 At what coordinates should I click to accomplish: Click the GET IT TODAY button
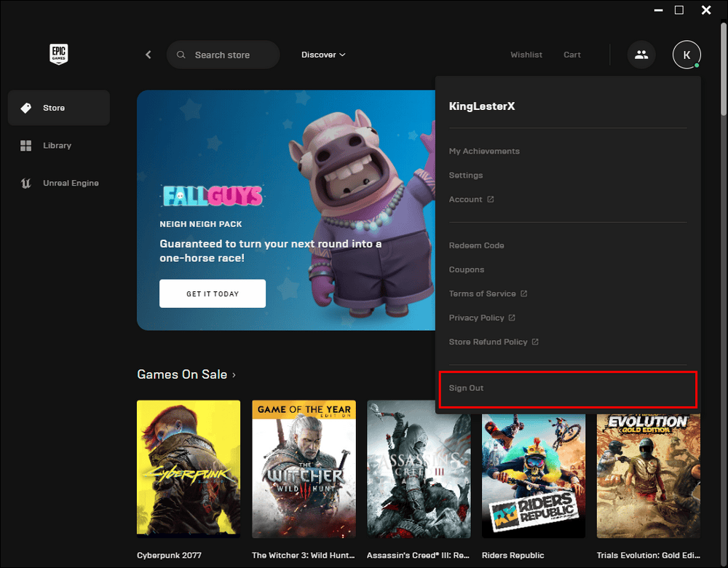tap(212, 293)
